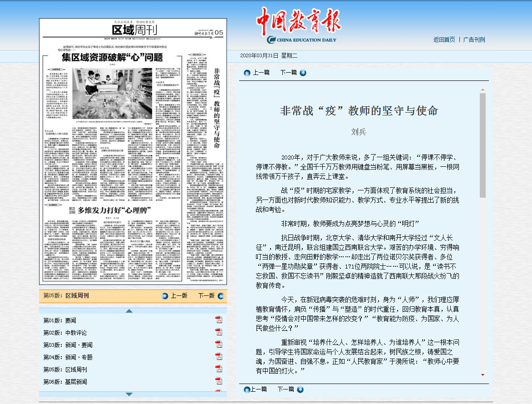Click headline 集区域资源破解“心”问题 on the page image
Image resolution: width=532 pixels, height=404 pixels.
pyautogui.click(x=112, y=57)
